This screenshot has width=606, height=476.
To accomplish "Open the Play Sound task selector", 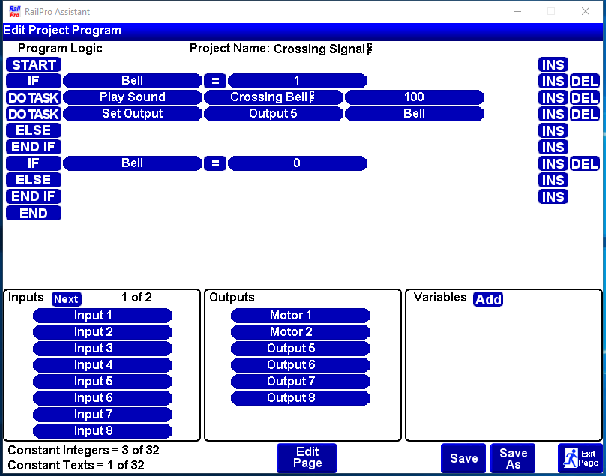I will tap(132, 98).
